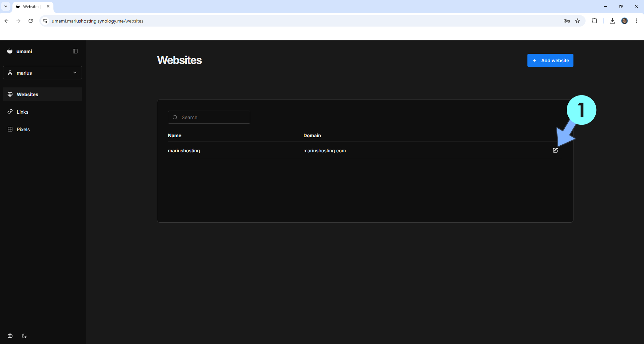This screenshot has width=644, height=344.
Task: Collapse the sidebar panel icon
Action: pos(75,51)
